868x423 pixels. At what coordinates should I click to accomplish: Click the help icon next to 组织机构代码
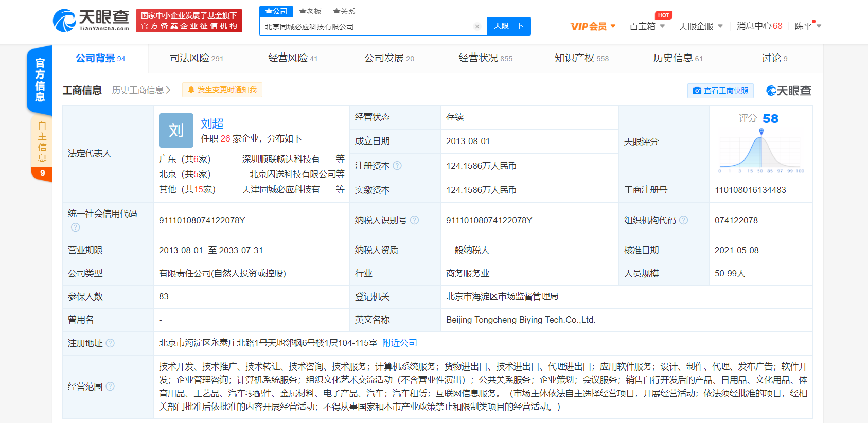click(x=683, y=220)
